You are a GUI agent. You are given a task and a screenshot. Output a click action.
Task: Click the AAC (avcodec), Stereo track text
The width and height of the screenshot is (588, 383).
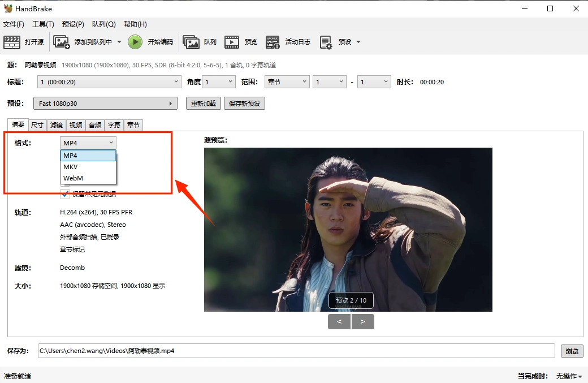click(93, 225)
